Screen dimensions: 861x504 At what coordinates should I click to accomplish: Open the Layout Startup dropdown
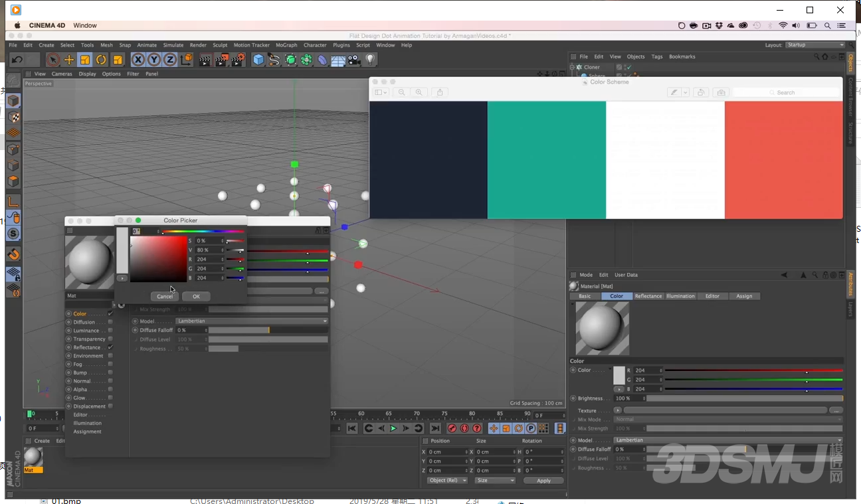(814, 45)
